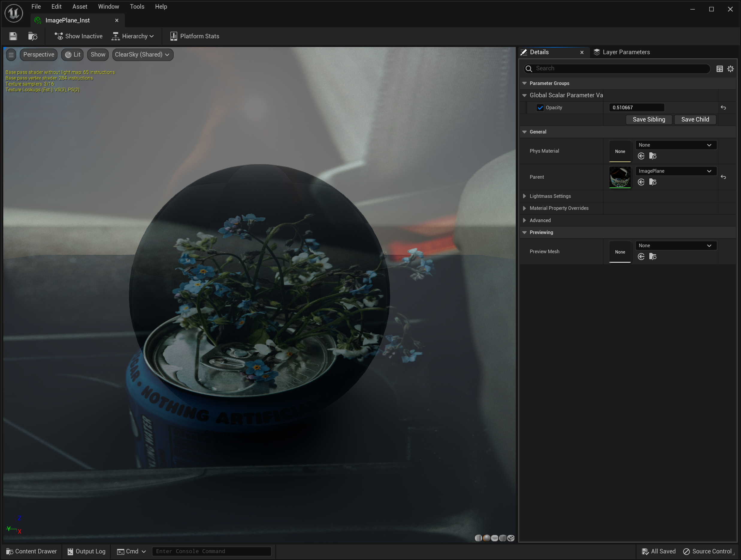Image resolution: width=741 pixels, height=560 pixels.
Task: Uncheck the Opacity parameter checkbox
Action: point(540,107)
